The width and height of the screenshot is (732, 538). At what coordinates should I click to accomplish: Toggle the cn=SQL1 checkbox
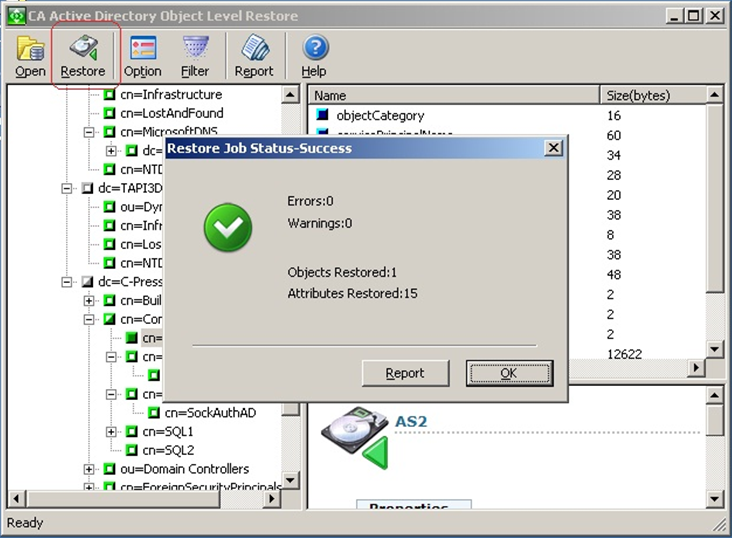pos(132,431)
